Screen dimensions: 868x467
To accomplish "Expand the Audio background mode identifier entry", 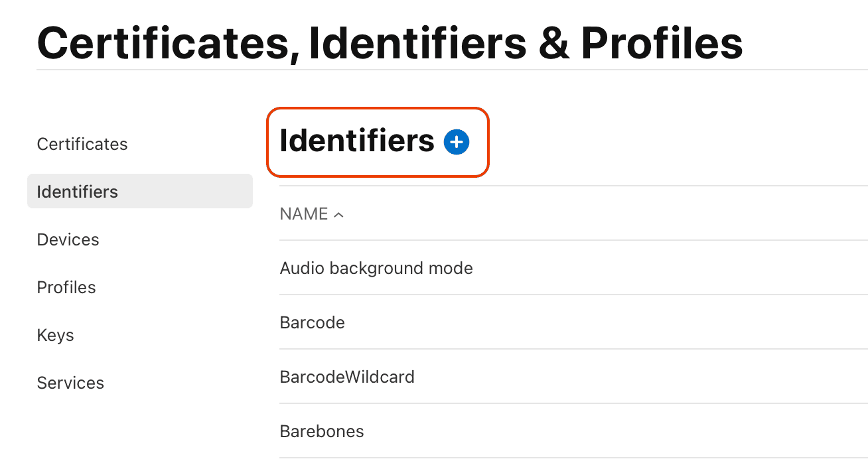I will click(x=376, y=268).
